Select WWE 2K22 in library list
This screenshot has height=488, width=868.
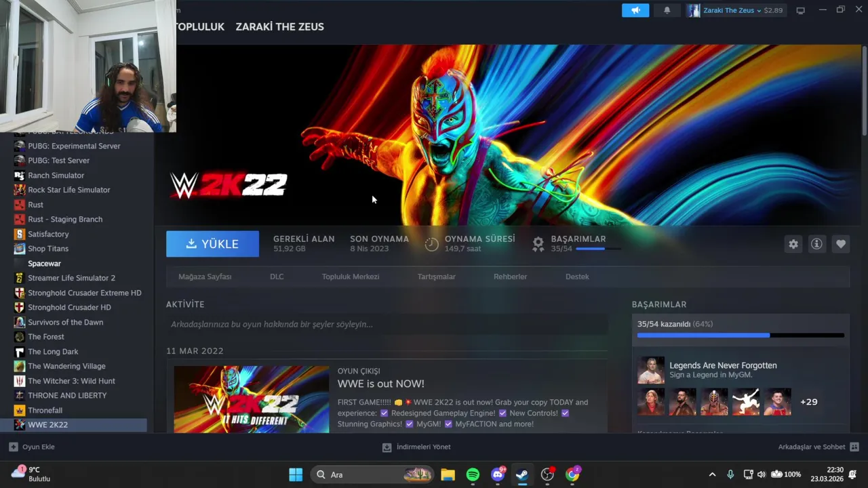(x=73, y=425)
